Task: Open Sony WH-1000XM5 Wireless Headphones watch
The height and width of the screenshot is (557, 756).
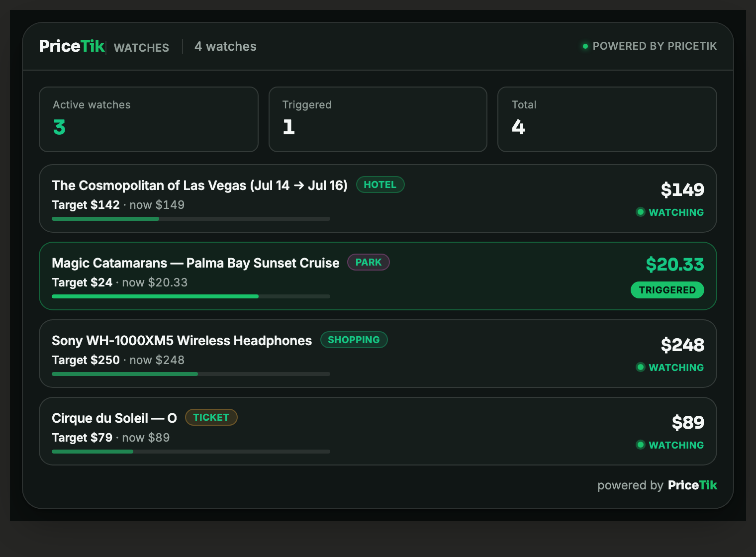Action: [378, 354]
